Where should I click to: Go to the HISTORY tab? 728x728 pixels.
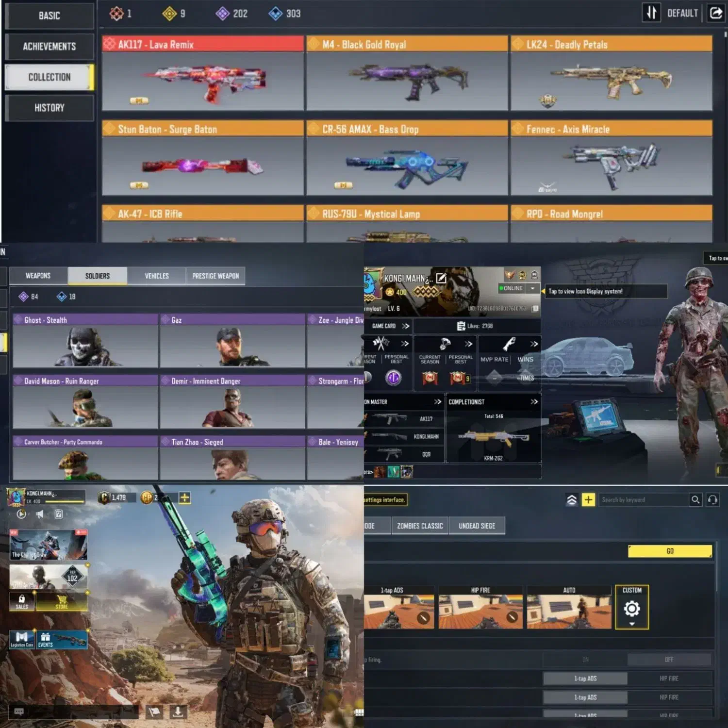(49, 108)
